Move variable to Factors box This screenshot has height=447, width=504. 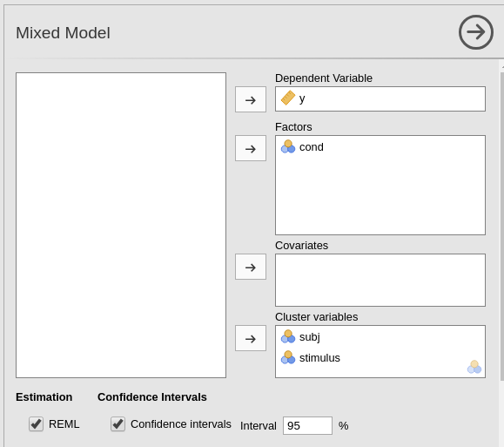pyautogui.click(x=251, y=148)
